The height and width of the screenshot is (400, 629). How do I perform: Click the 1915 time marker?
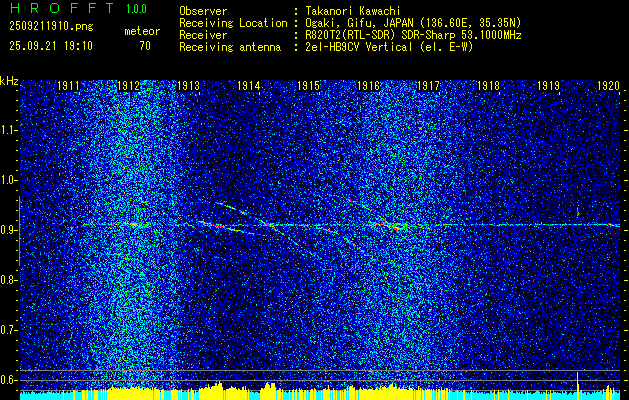[x=308, y=85]
